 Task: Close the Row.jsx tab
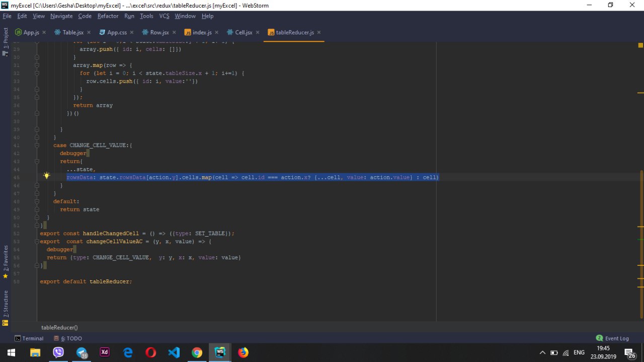point(174,32)
